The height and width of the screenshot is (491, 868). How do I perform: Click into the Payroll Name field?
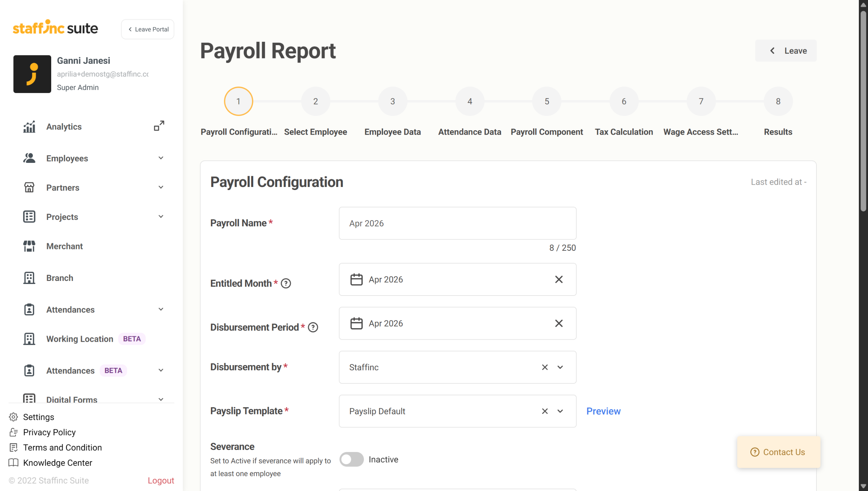point(457,223)
